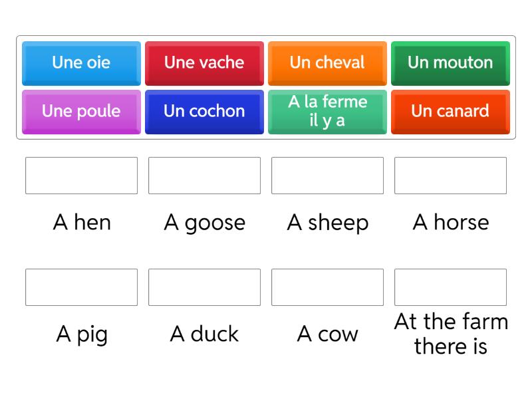Click the "A hen" label text
Image resolution: width=532 pixels, height=399 pixels.
[x=81, y=223]
